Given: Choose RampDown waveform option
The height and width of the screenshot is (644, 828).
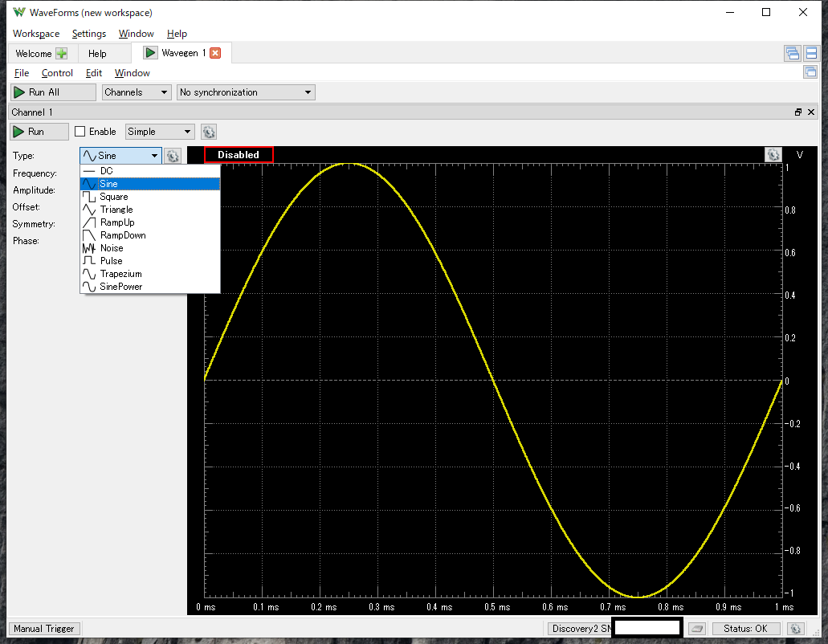Looking at the screenshot, I should pos(150,235).
